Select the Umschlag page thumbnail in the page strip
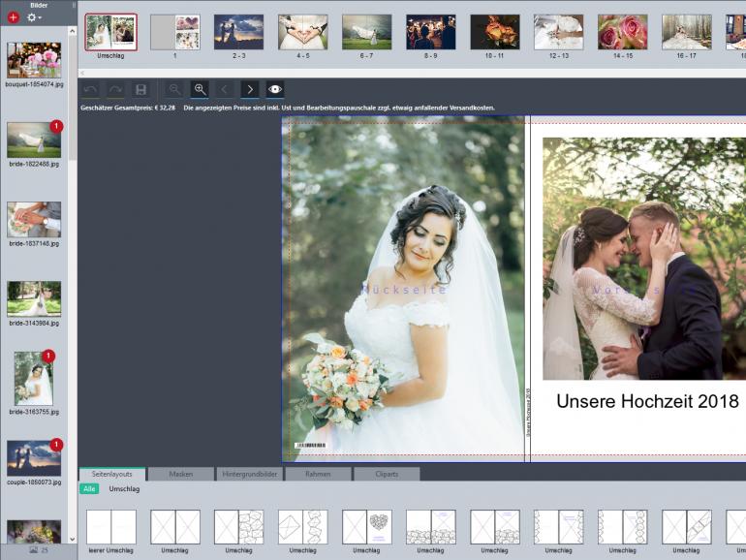Screen dimensions: 746x560 pos(110,32)
